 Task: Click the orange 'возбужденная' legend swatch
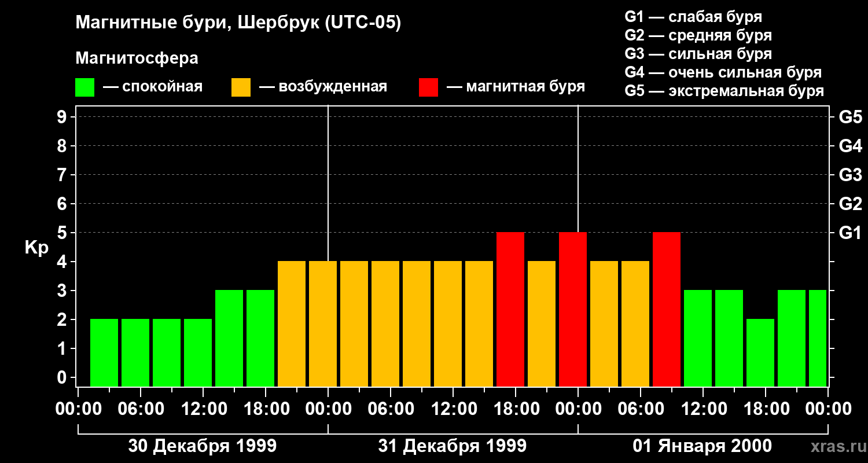coord(241,87)
